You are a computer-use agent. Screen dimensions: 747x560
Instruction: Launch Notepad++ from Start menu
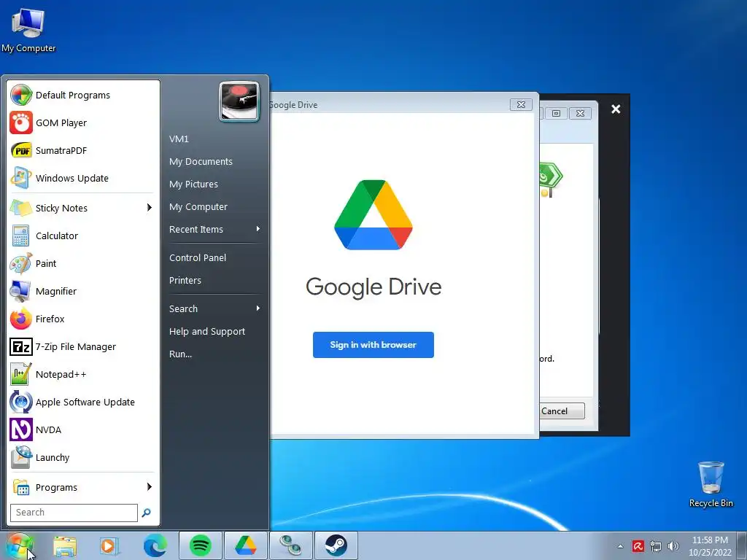click(x=83, y=374)
